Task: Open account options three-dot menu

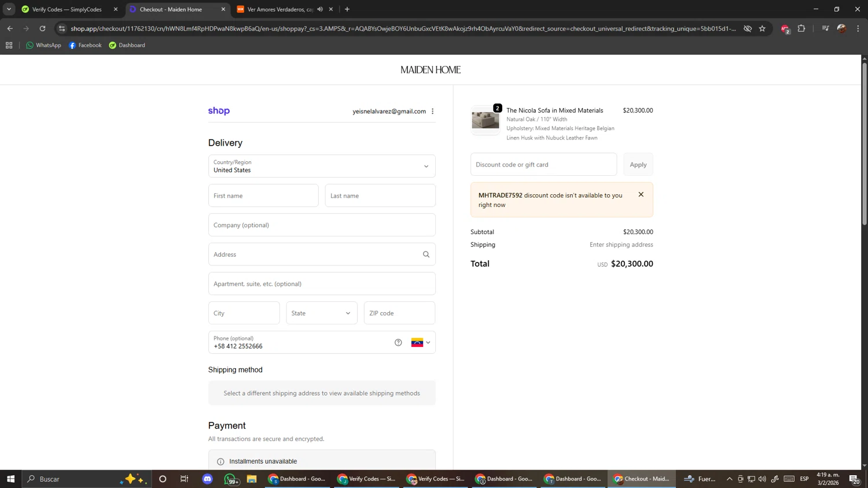Action: (432, 111)
